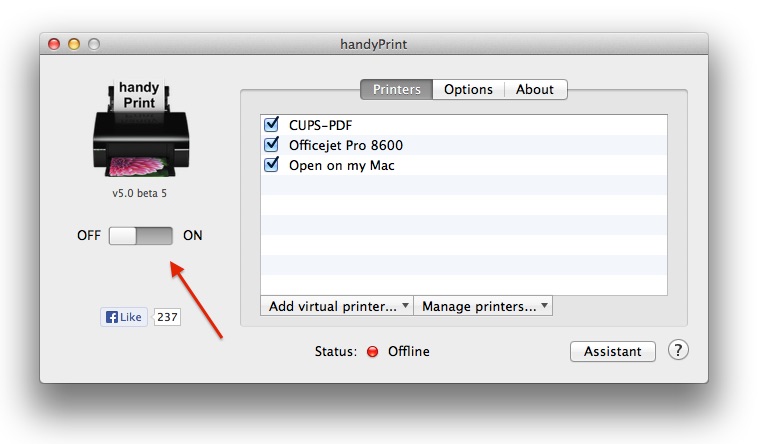Click the Offline status text
Screen dimensions: 759x444
click(x=409, y=352)
